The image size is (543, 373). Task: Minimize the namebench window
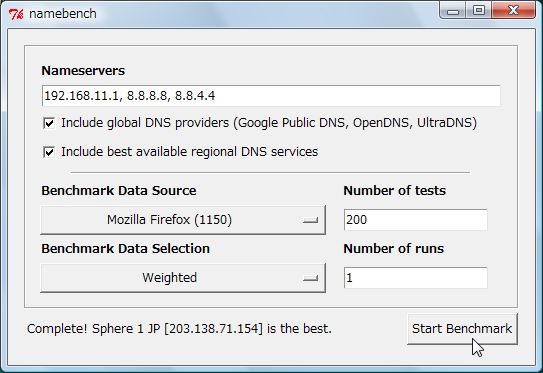(453, 11)
